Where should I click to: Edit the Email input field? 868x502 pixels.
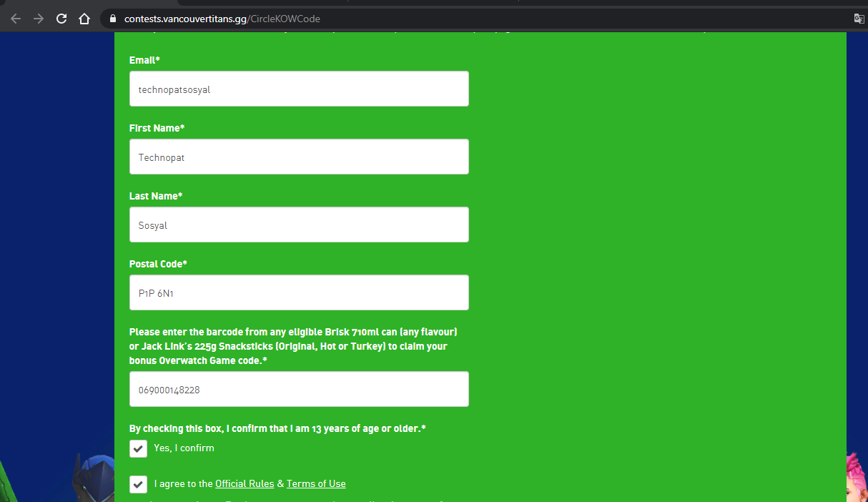click(299, 89)
